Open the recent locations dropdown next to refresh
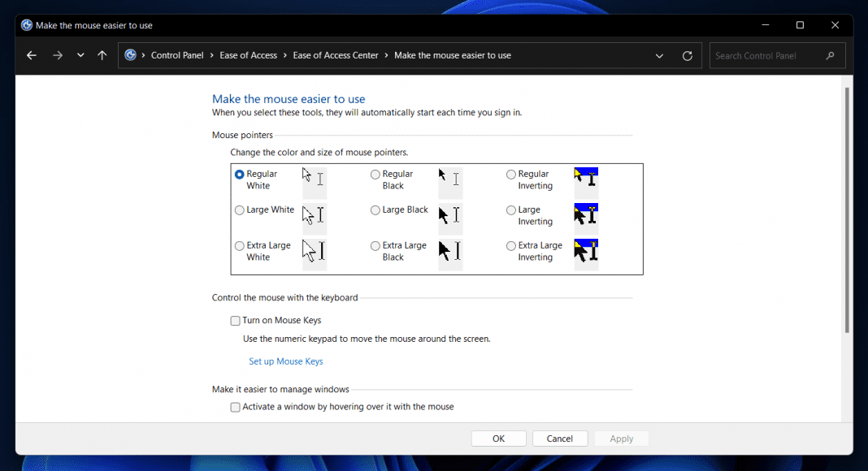This screenshot has height=471, width=868. (80, 55)
